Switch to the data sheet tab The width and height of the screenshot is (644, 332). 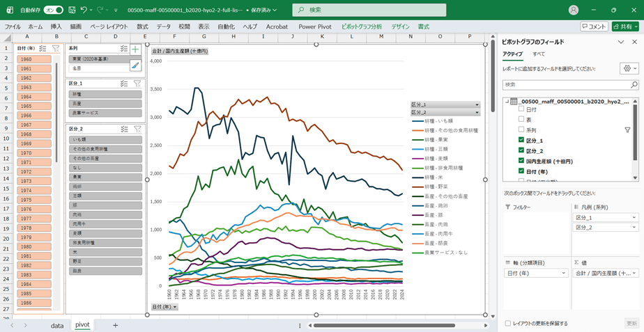57,325
